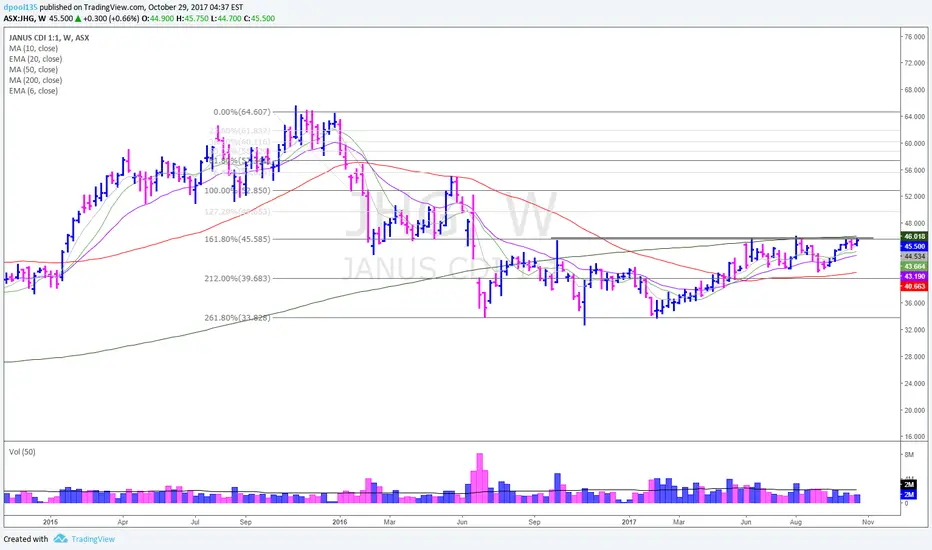Open the TradingView link beside 'Created with'
The image size is (932, 550).
(93, 539)
